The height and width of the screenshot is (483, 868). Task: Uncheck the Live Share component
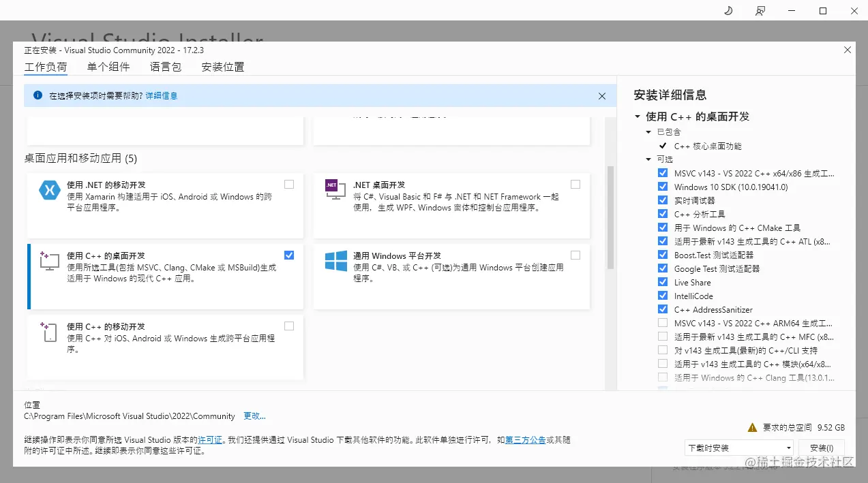pos(663,282)
